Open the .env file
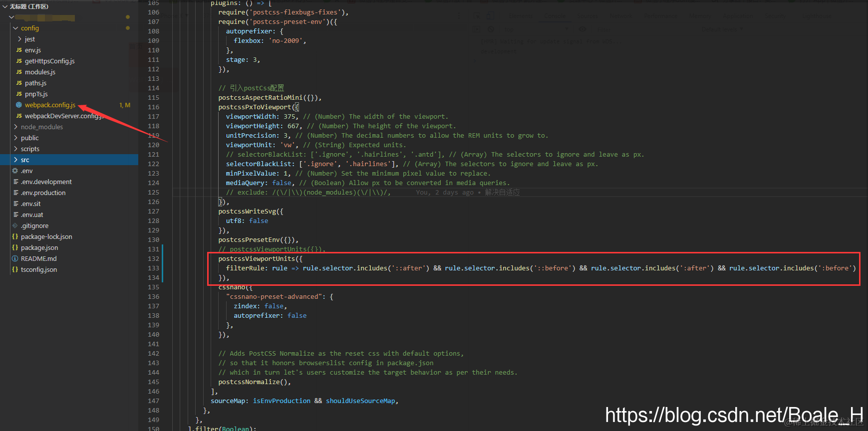868x431 pixels. [27, 171]
